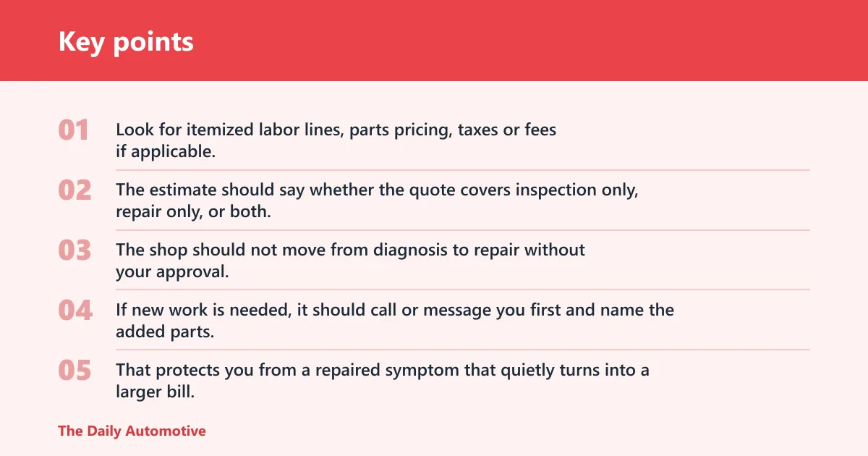Image resolution: width=868 pixels, height=456 pixels.
Task: Click the new work needed point
Action: (x=395, y=321)
